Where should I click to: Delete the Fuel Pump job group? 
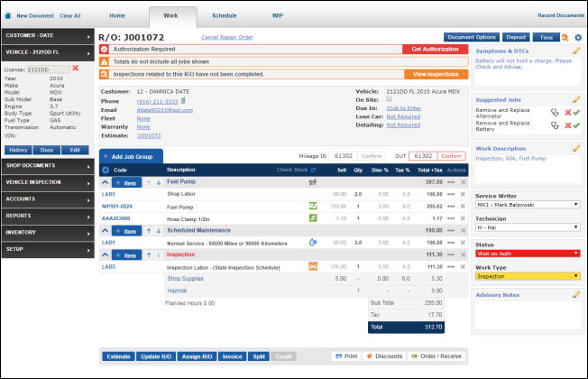[x=464, y=182]
